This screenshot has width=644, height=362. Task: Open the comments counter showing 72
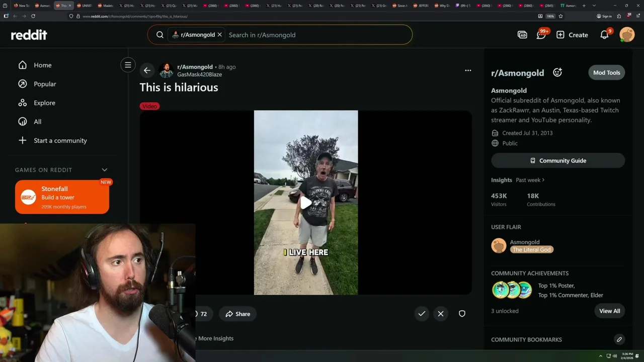[x=203, y=314]
